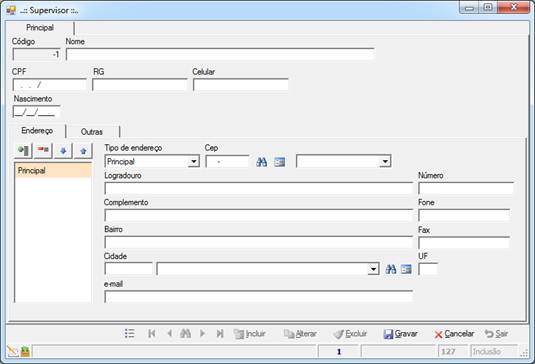535x364 pixels.
Task: Click the Incluir button
Action: click(250, 334)
